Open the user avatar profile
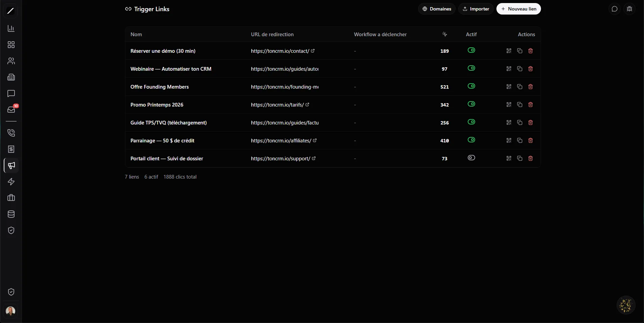 [x=11, y=311]
